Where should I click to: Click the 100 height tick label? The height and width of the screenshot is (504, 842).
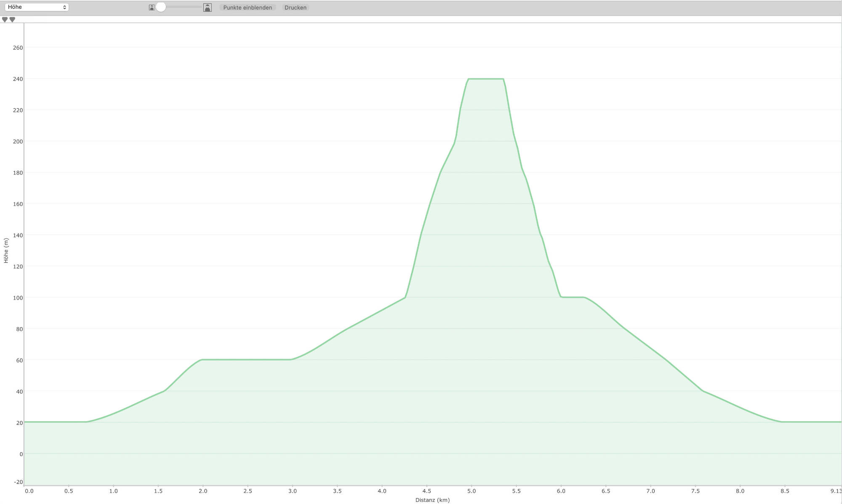click(x=18, y=298)
